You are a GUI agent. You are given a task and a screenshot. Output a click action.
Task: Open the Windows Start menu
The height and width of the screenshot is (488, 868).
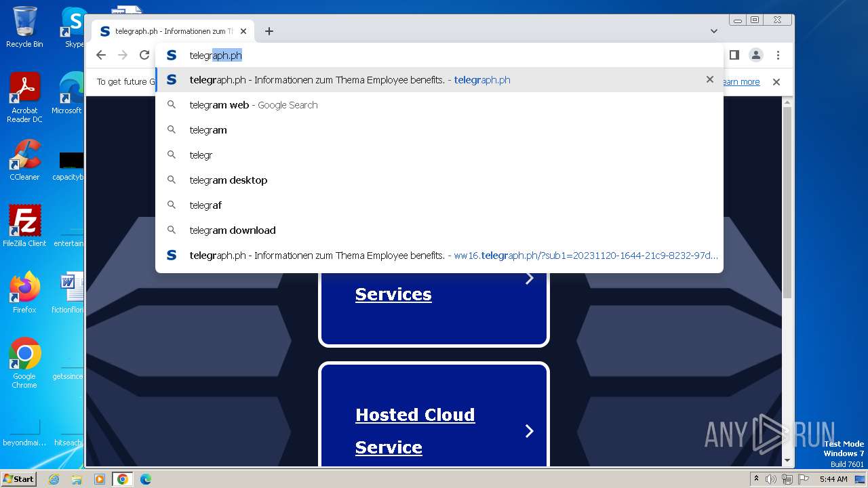pos(18,479)
